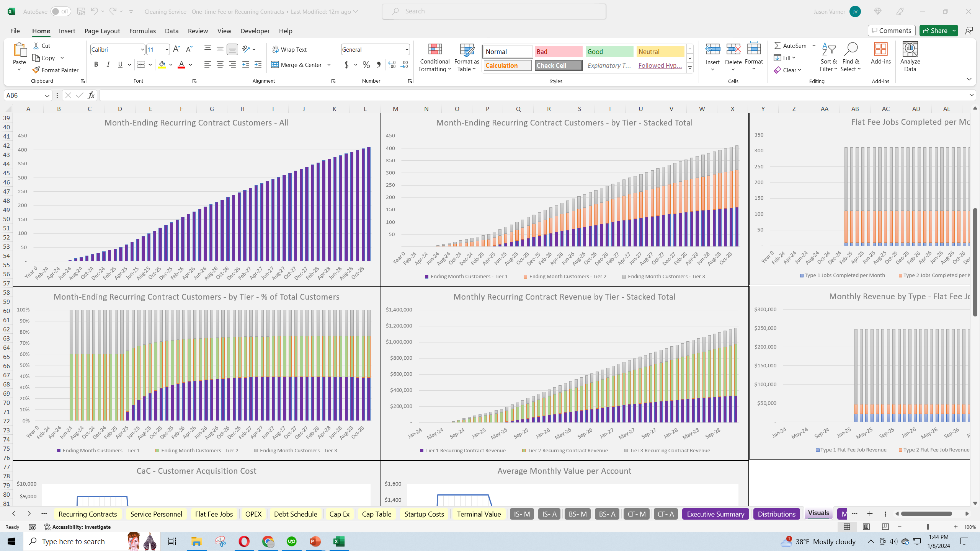Viewport: 980px width, 551px height.
Task: Select the Recurring Contracts sheet
Action: click(x=87, y=514)
